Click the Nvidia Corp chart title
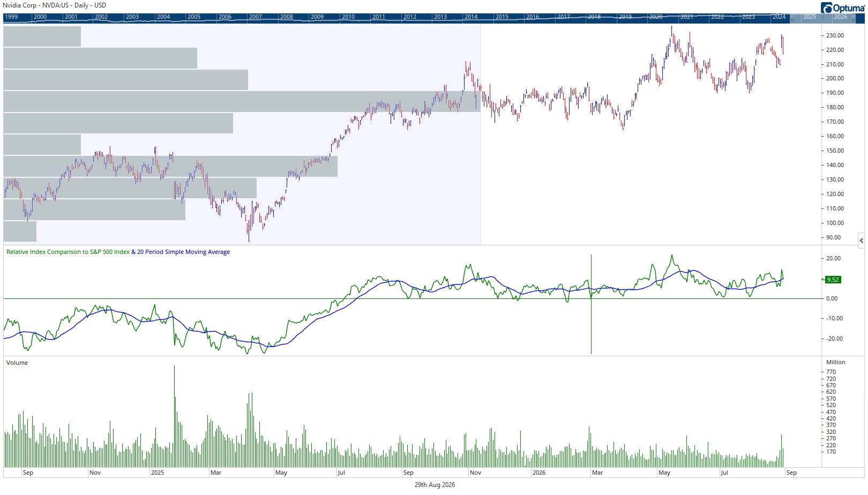This screenshot has height=495, width=868. click(55, 5)
